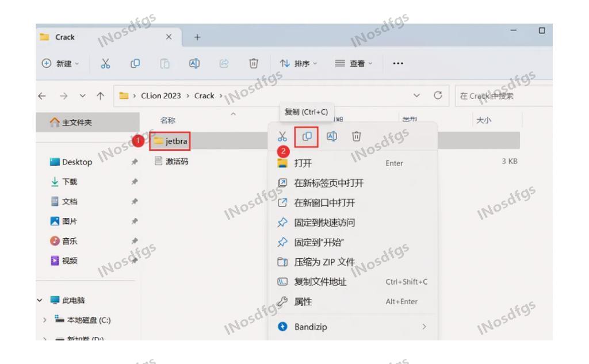Click the Cut icon in the top toolbar
The width and height of the screenshot is (589, 364).
[x=106, y=63]
